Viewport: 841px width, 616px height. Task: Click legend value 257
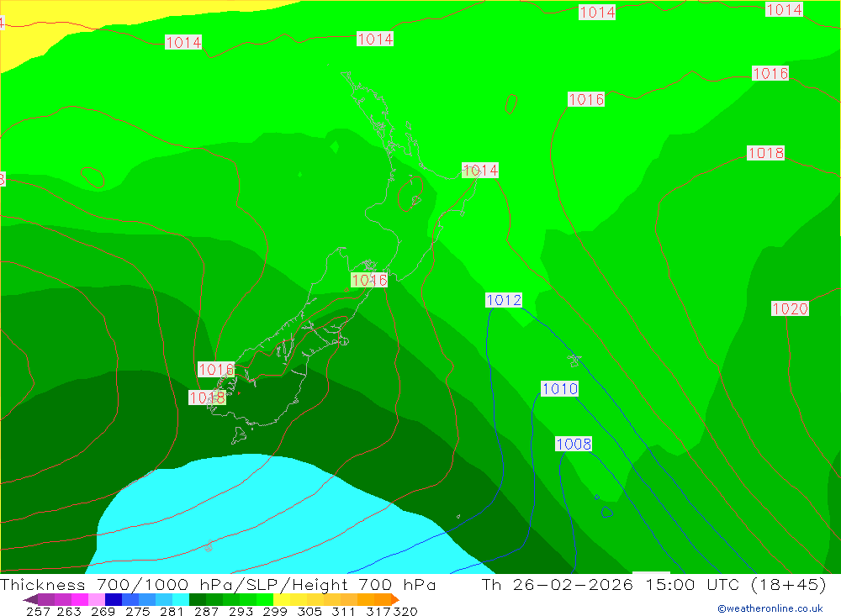click(x=38, y=611)
